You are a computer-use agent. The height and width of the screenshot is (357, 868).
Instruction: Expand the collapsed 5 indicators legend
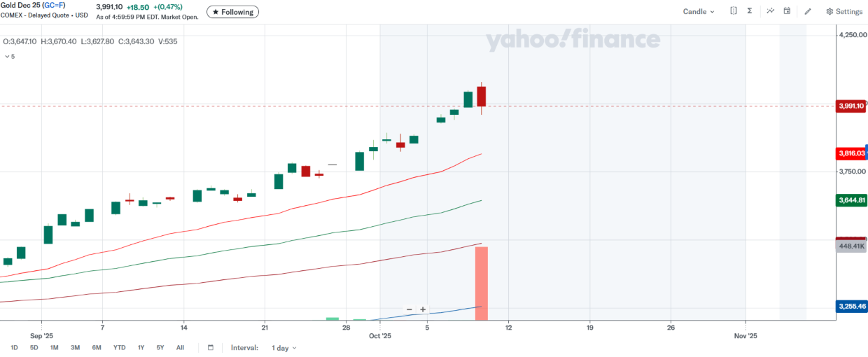(x=10, y=56)
